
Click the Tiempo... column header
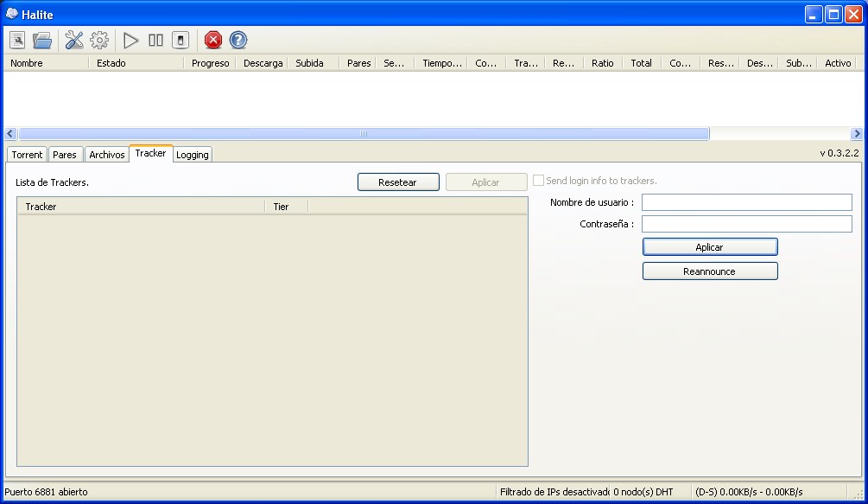[441, 63]
